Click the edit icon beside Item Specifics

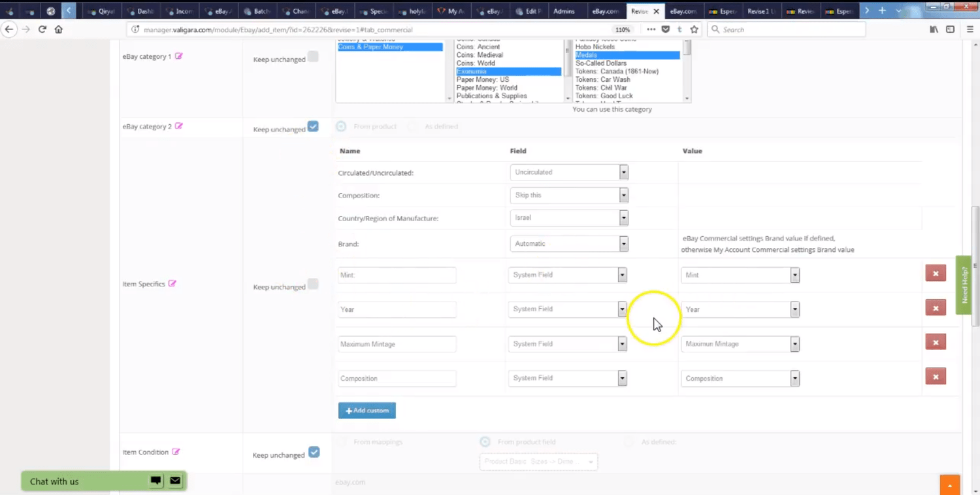tap(172, 283)
